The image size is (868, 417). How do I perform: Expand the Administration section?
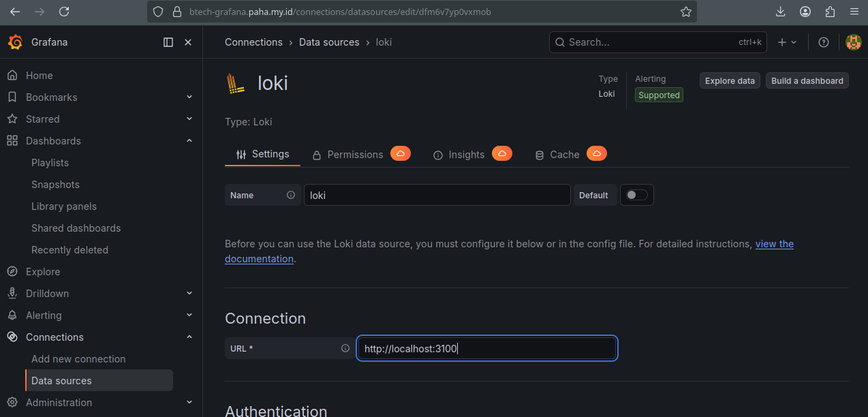coord(189,403)
